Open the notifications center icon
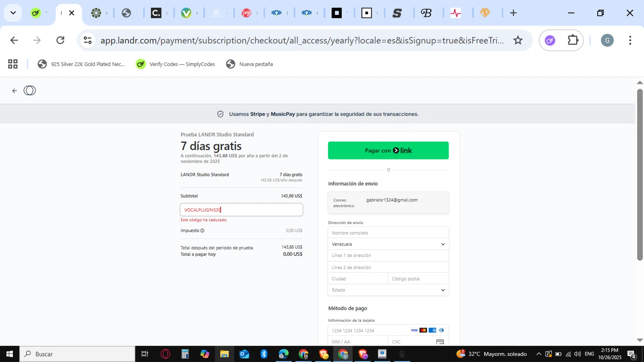Screen dimensions: 644x362 tap(632, 354)
